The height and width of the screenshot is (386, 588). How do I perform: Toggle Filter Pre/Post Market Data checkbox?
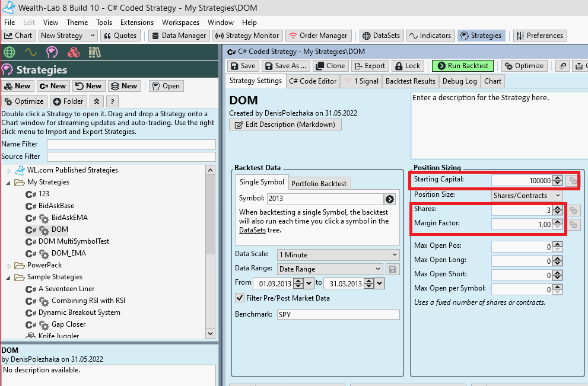tap(240, 298)
